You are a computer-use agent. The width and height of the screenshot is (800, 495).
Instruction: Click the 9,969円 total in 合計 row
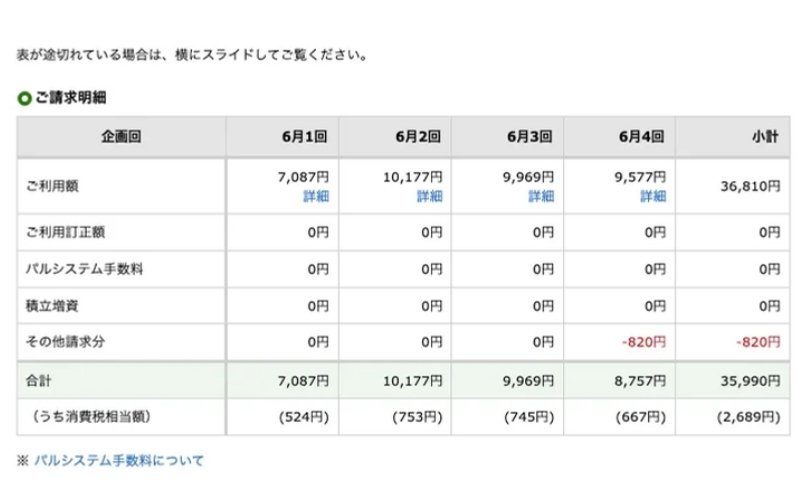pos(529,381)
